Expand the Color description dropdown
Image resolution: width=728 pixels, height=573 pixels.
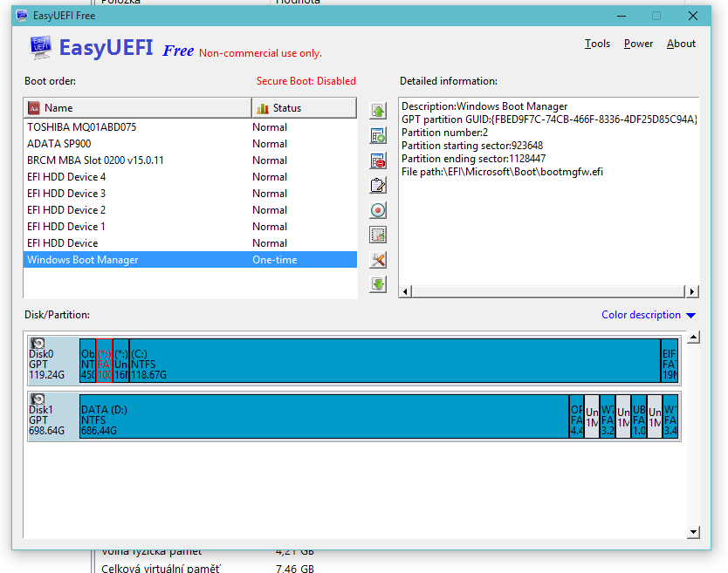(649, 315)
